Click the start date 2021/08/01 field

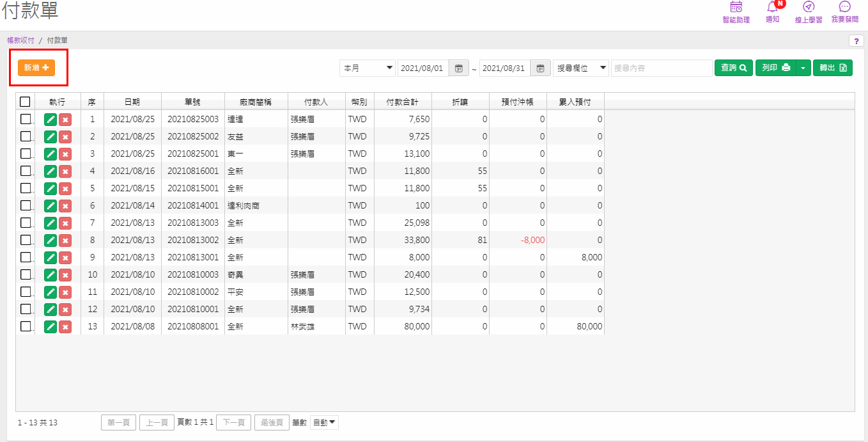point(423,68)
